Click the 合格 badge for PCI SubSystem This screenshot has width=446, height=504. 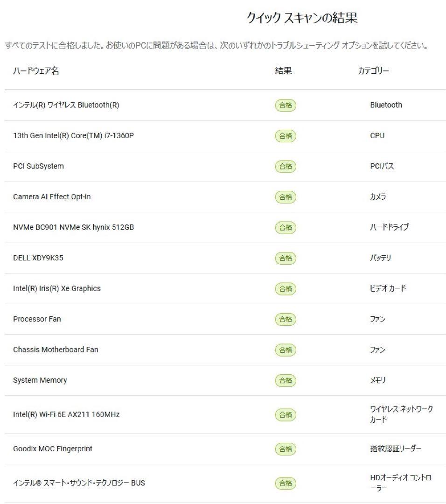click(286, 167)
